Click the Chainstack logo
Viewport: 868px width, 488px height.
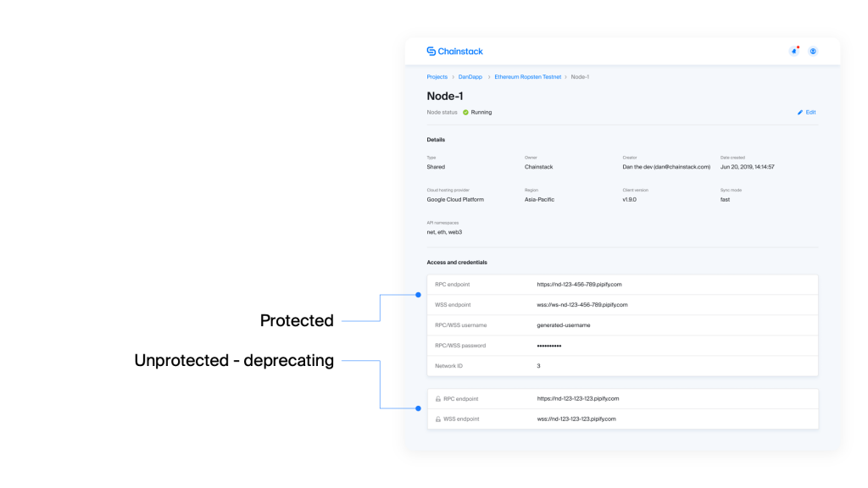[454, 52]
